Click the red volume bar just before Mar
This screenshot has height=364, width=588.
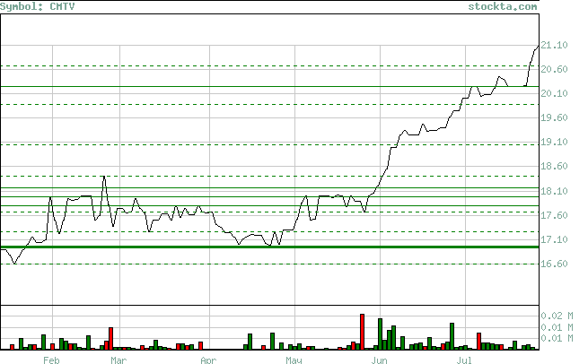click(111, 339)
